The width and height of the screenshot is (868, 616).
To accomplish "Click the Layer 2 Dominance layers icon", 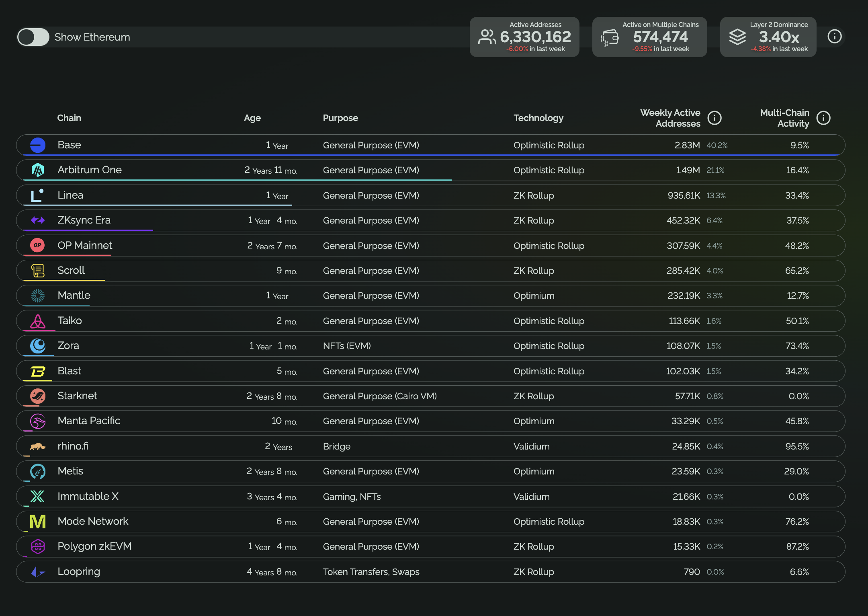I will coord(737,37).
